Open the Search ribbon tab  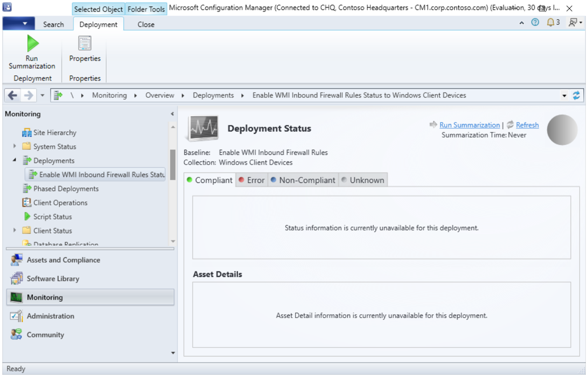(53, 24)
